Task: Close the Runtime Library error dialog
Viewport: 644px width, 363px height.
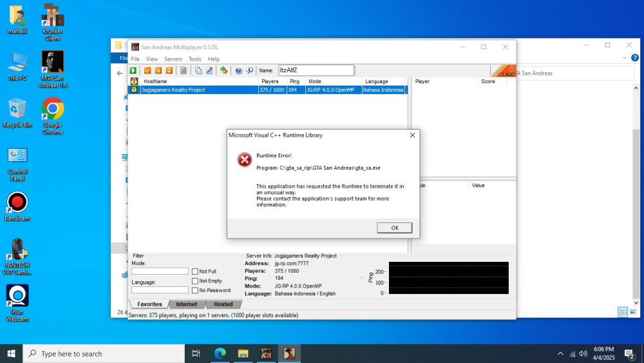Action: [412, 135]
